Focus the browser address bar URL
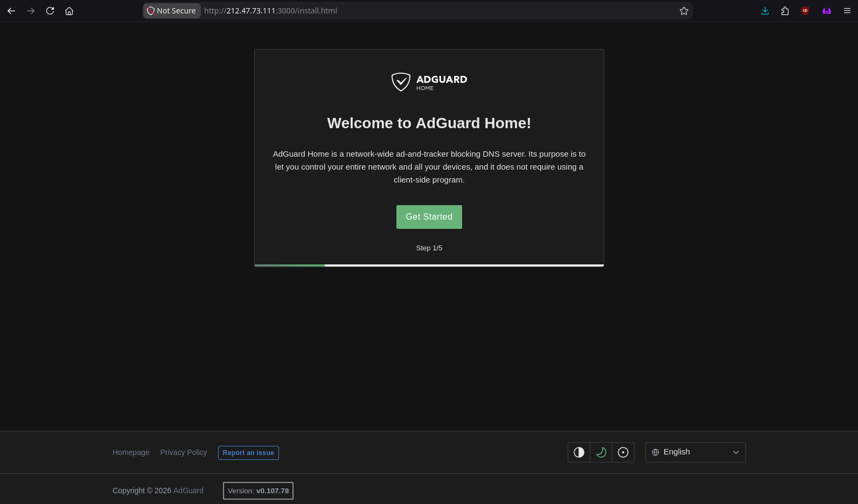This screenshot has width=858, height=504. (x=270, y=11)
